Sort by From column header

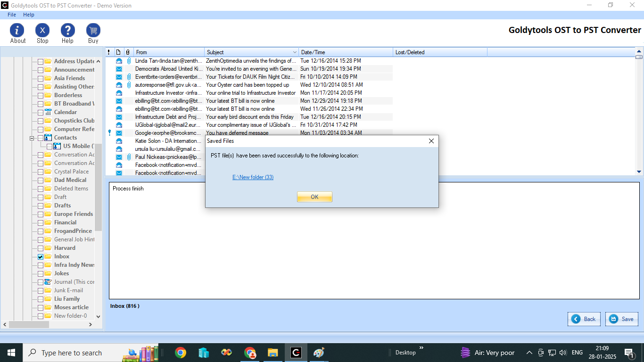pyautogui.click(x=169, y=52)
